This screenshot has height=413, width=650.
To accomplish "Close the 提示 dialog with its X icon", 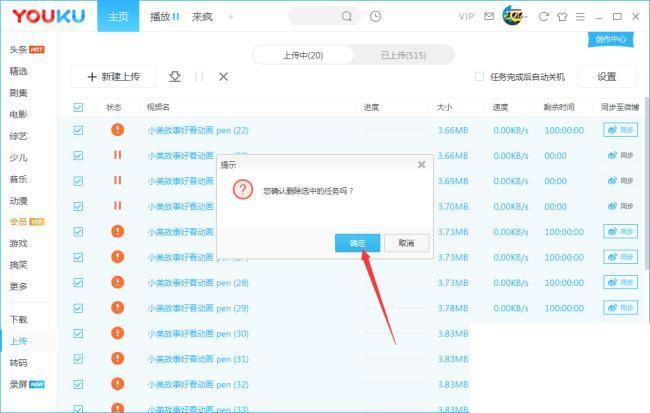I will point(421,164).
